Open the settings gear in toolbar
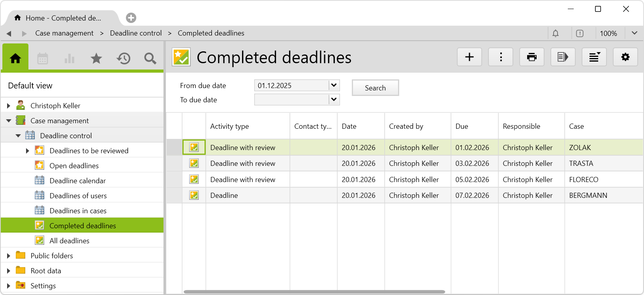Viewport: 644px width, 295px height. pyautogui.click(x=625, y=57)
